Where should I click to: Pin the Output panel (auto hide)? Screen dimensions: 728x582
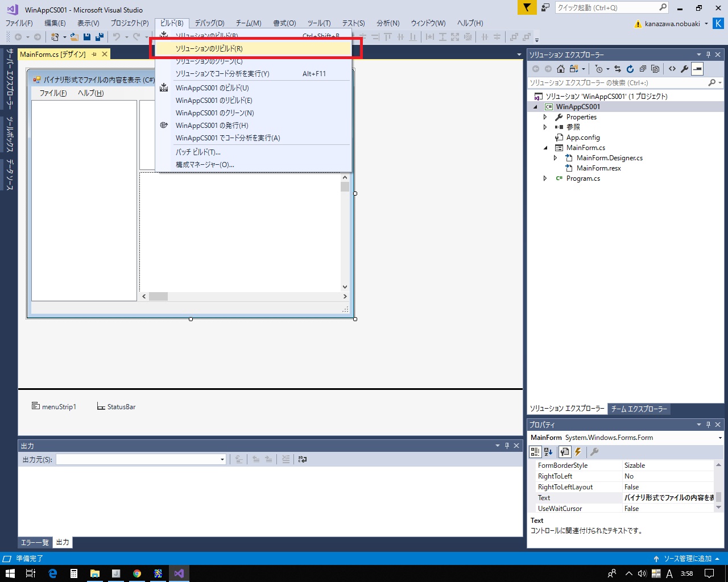click(507, 446)
